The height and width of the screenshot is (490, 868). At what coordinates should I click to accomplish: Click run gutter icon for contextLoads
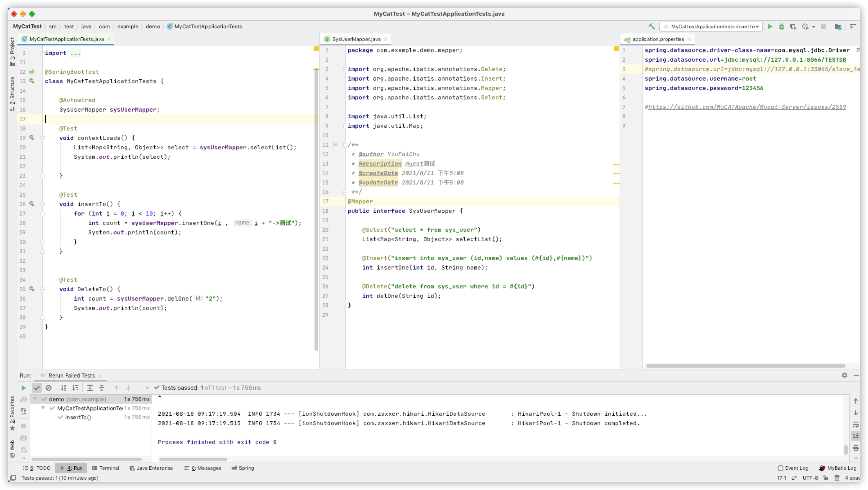(32, 137)
